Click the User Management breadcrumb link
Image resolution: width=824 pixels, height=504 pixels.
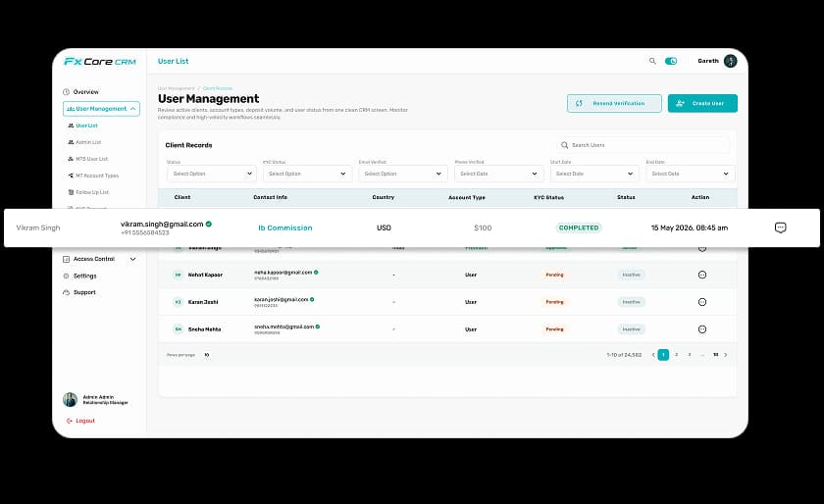tap(176, 88)
